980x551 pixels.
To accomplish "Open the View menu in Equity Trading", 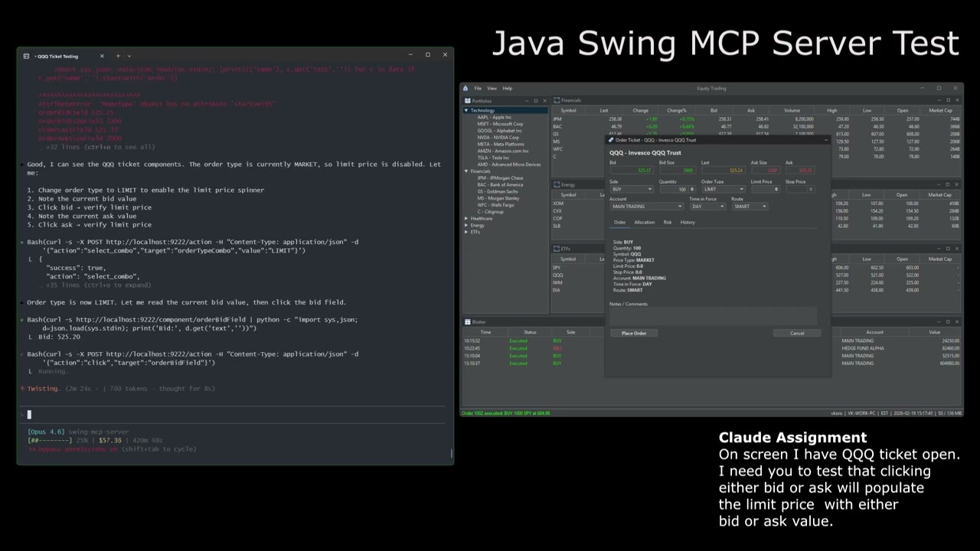I will [492, 88].
